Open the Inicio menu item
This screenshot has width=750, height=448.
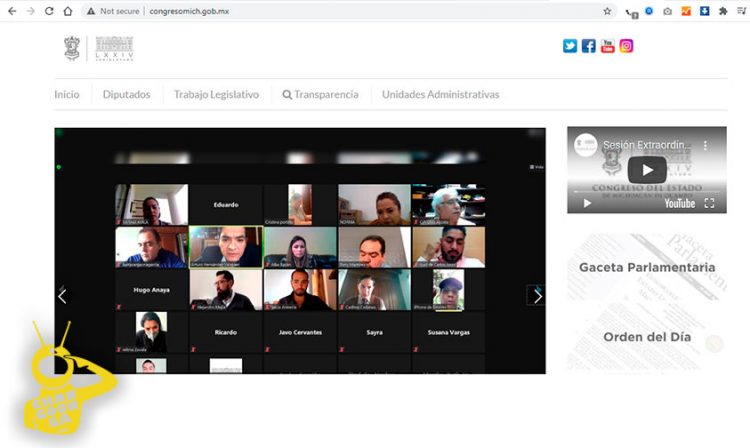tap(67, 95)
